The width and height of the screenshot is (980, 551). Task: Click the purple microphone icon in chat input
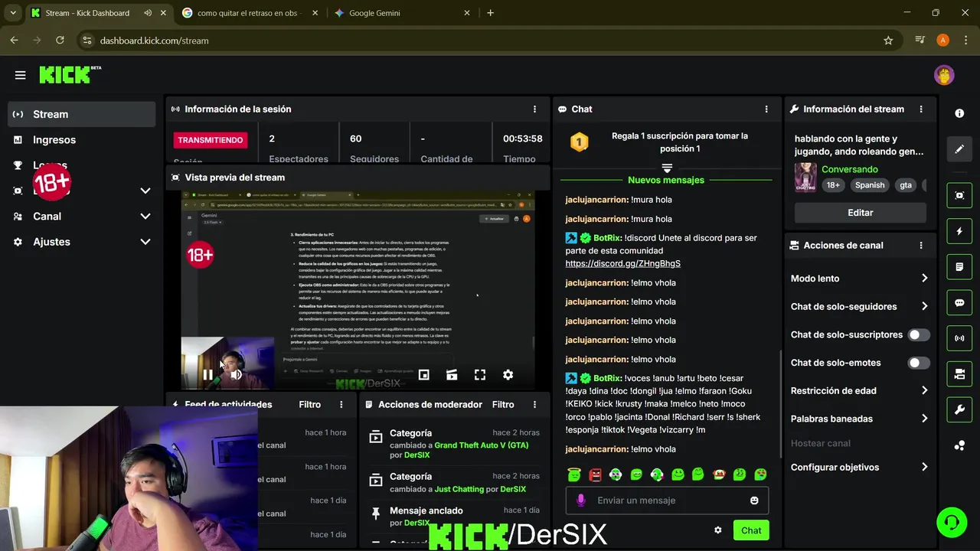(580, 500)
